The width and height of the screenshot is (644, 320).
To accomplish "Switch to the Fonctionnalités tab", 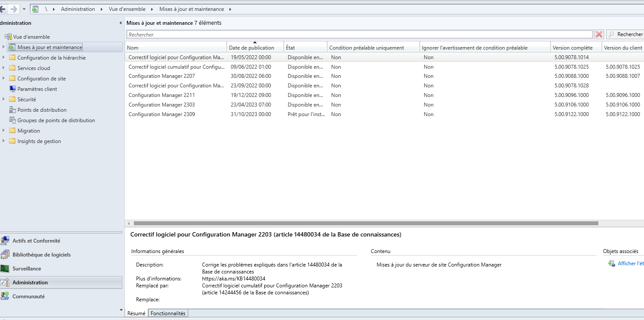I will [x=168, y=313].
